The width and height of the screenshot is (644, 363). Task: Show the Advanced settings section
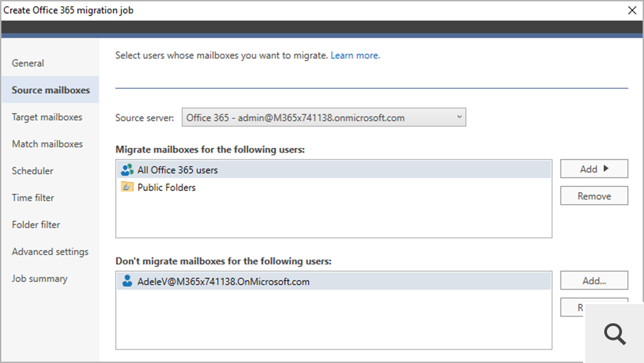[50, 252]
